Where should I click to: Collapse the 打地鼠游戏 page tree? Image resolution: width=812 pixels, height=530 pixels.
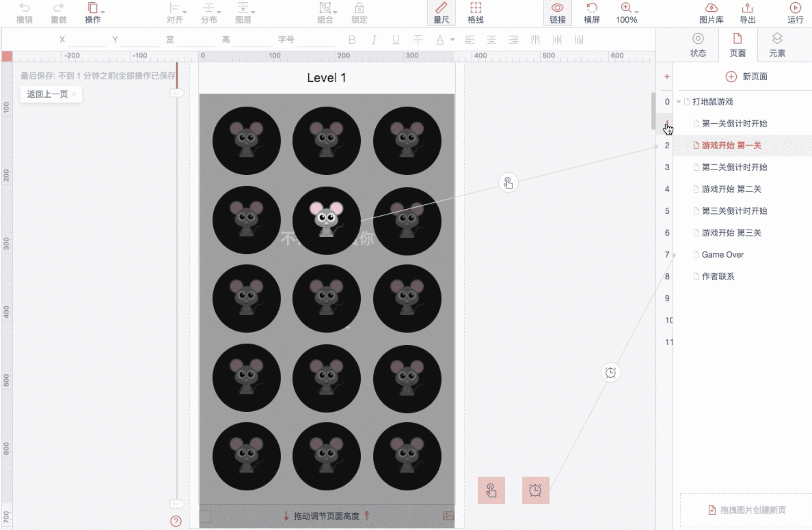point(679,102)
